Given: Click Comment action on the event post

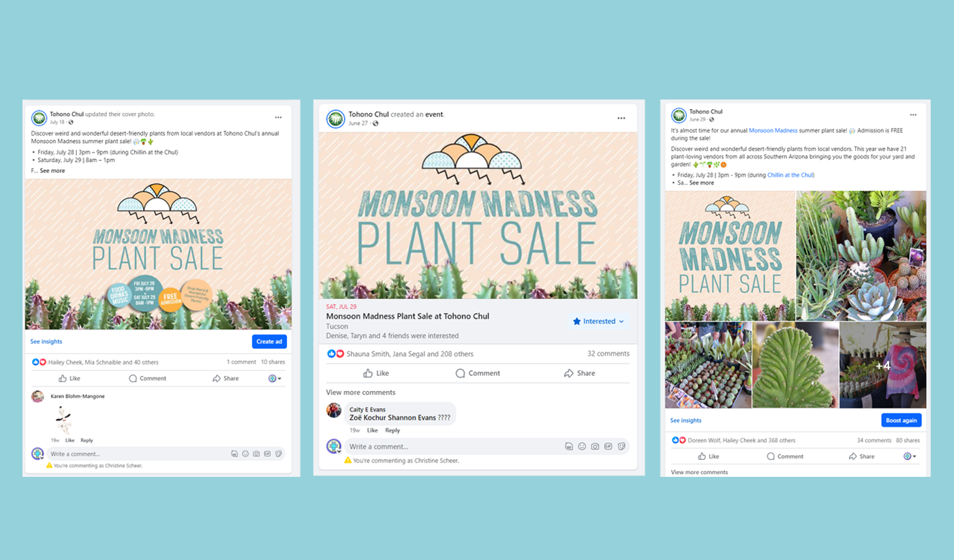Looking at the screenshot, I should pos(478,373).
